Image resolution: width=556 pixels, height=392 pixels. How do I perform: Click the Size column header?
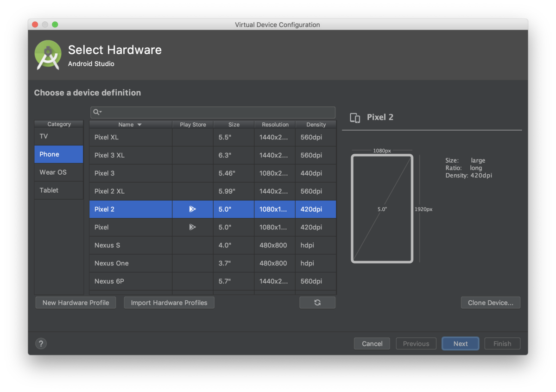234,124
